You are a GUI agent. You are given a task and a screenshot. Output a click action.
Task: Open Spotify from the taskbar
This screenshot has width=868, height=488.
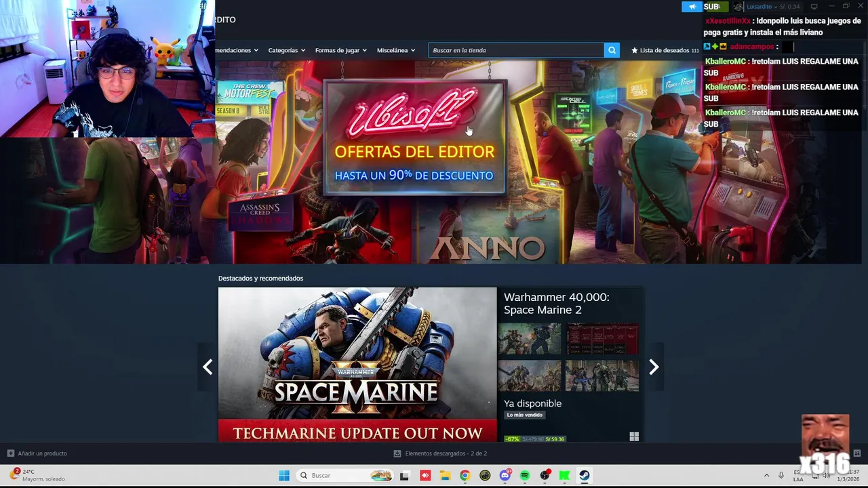(525, 476)
